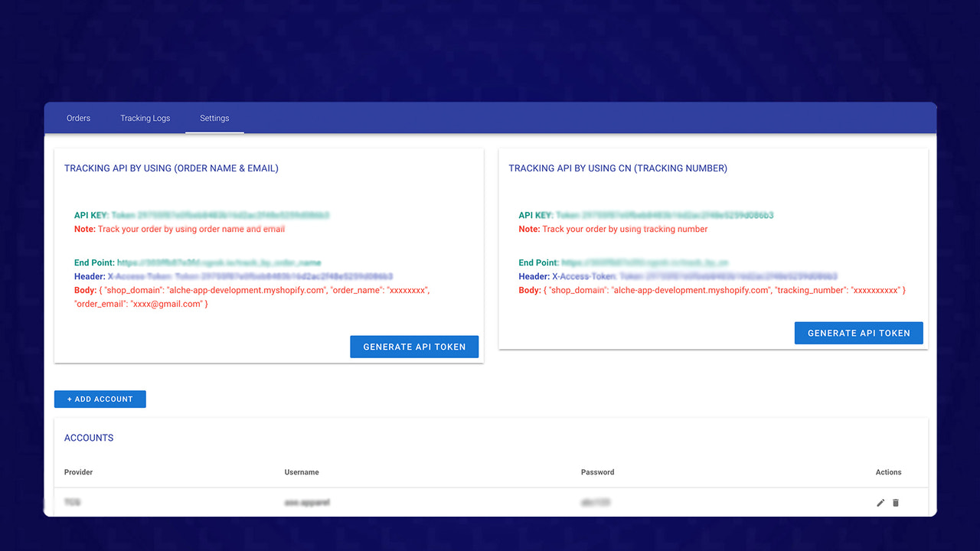Click the TGS provider cell
This screenshot has width=980, height=551.
[73, 503]
